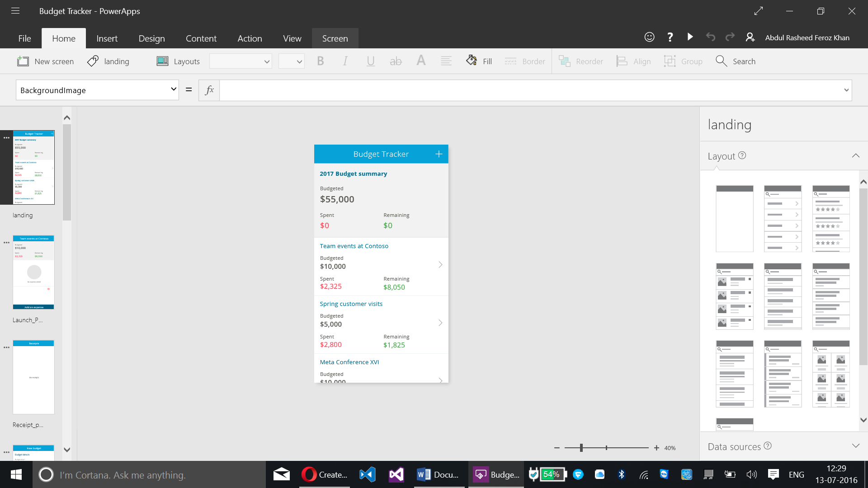Open the File menu
This screenshot has width=868, height=488.
(25, 38)
